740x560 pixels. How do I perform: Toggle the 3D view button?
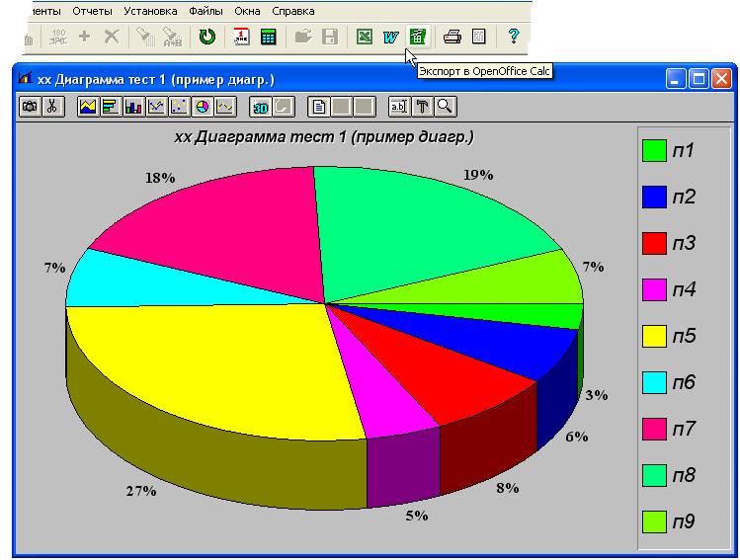click(260, 107)
